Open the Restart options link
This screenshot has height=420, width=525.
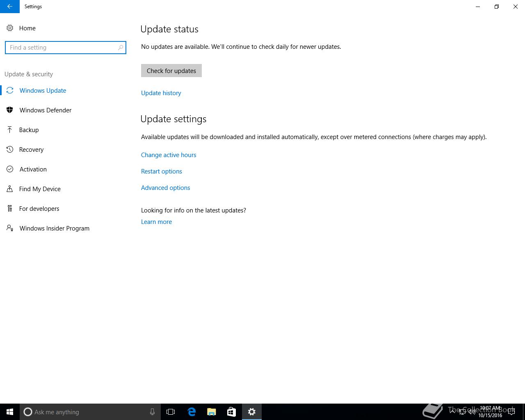click(x=162, y=171)
